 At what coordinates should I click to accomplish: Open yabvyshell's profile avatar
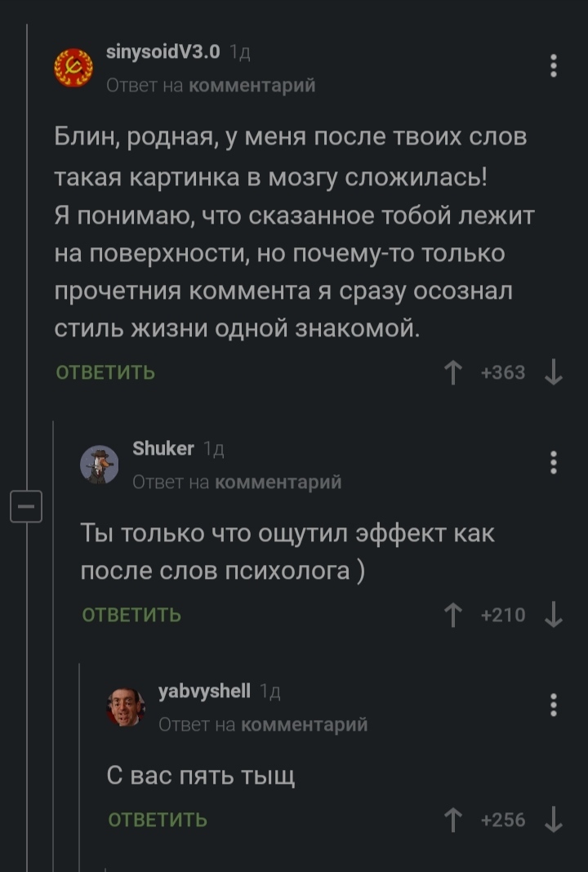pyautogui.click(x=126, y=707)
